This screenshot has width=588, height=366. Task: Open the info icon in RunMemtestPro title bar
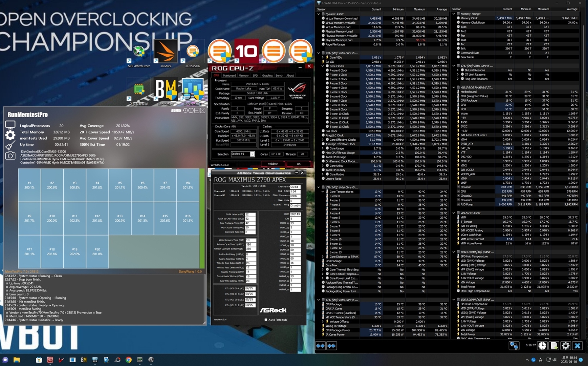pyautogui.click(x=191, y=110)
